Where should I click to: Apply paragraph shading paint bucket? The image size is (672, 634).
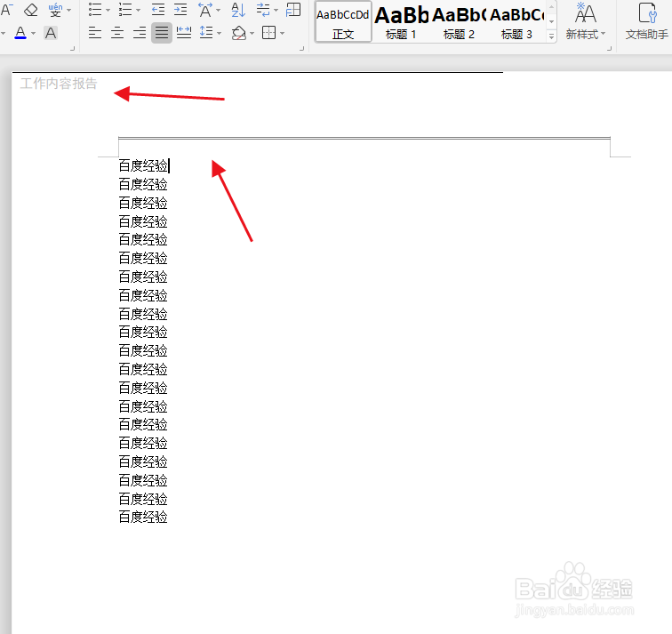click(239, 33)
